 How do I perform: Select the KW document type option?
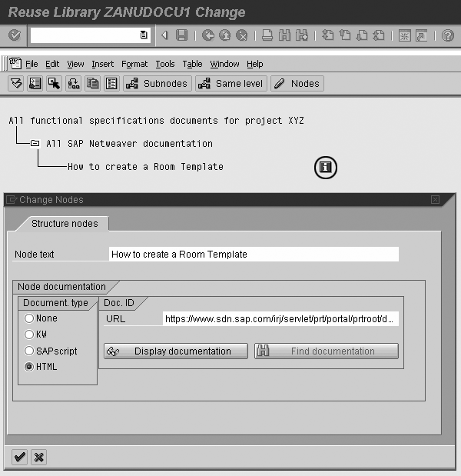click(x=29, y=335)
